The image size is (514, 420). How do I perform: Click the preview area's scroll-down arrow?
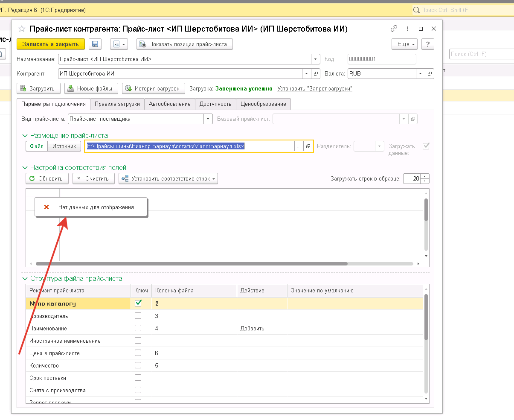[426, 256]
